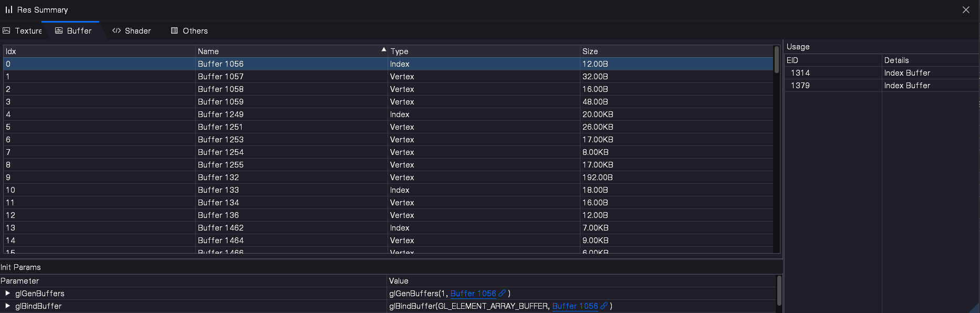
Task: Select the Buffer 1249 row
Action: (388, 114)
